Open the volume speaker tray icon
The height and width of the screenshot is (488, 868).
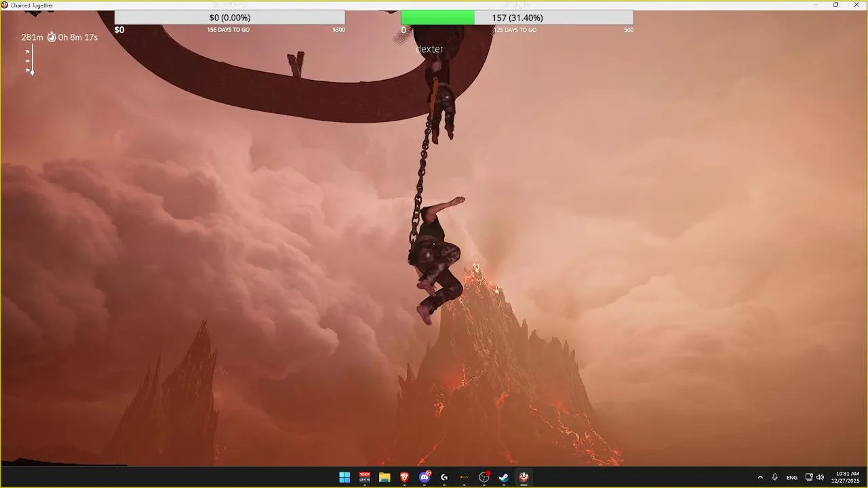coord(821,477)
